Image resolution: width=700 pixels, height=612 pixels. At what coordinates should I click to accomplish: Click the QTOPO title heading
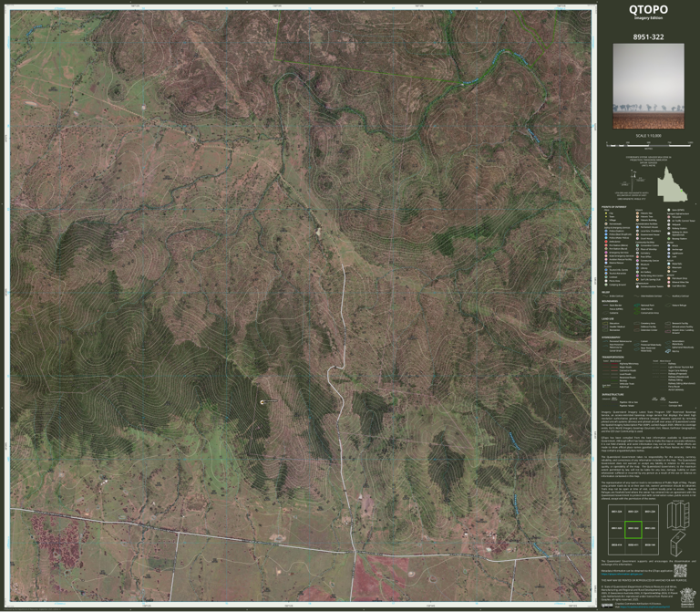648,9
